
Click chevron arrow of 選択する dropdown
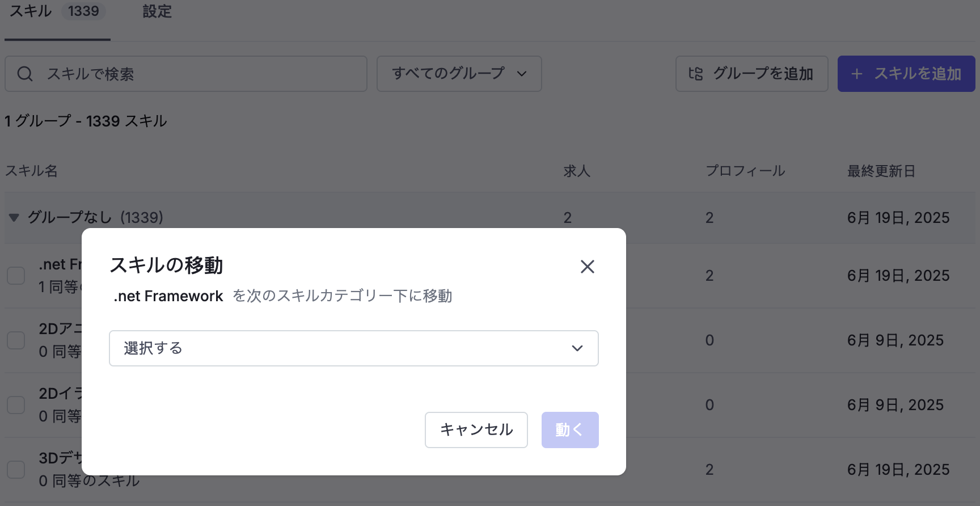[577, 348]
